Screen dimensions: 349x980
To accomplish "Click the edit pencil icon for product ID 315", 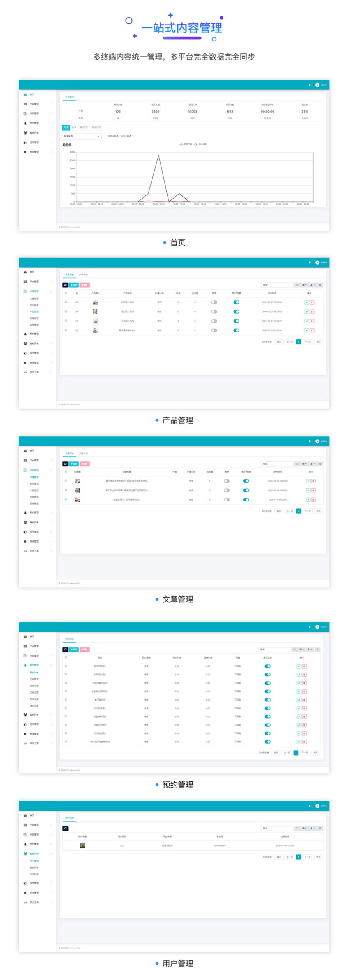I will (x=307, y=302).
